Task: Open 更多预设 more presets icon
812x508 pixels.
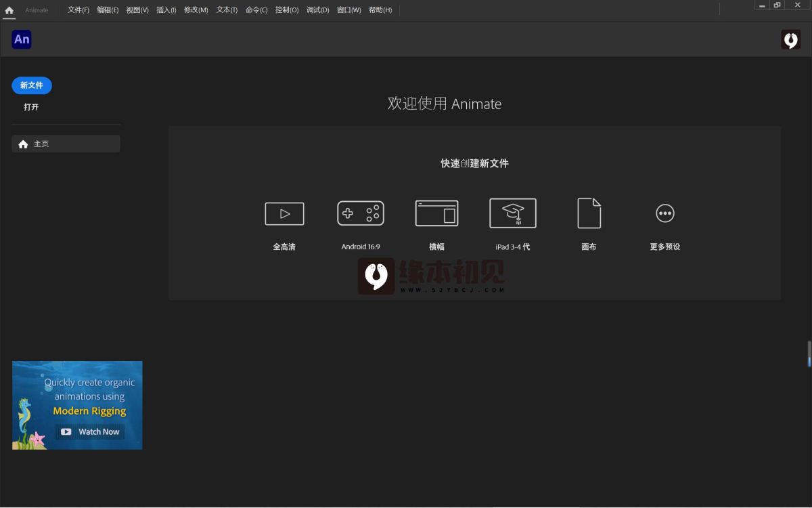Action: (x=665, y=213)
